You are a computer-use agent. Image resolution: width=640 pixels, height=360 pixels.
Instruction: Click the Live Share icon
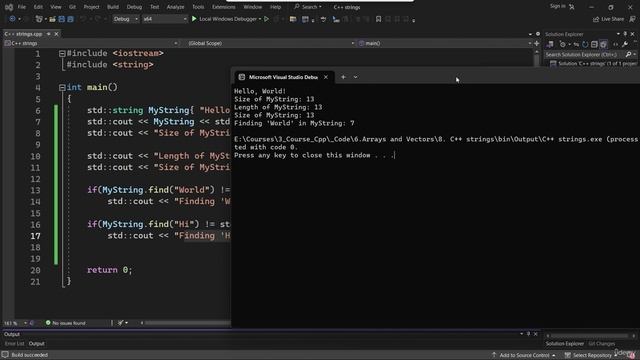(x=596, y=19)
